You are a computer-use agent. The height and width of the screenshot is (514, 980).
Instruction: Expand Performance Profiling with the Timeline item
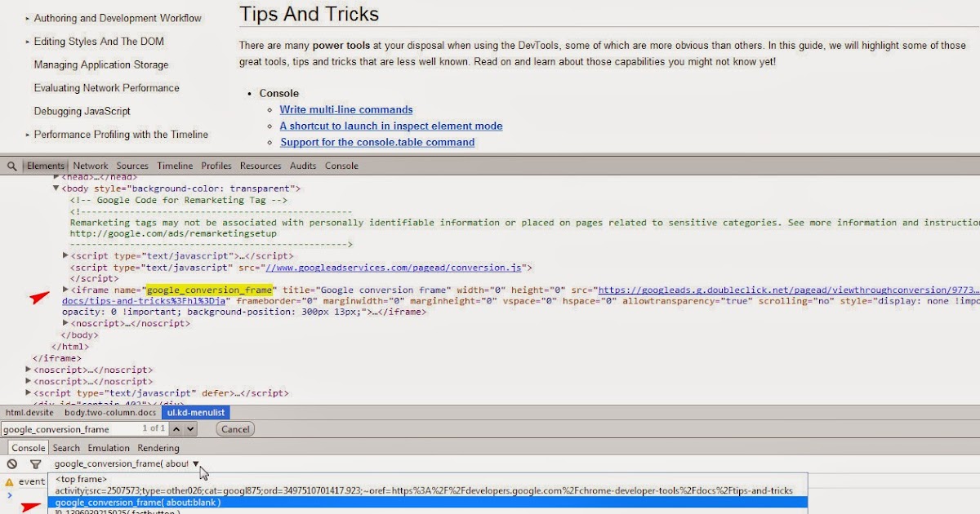28,135
